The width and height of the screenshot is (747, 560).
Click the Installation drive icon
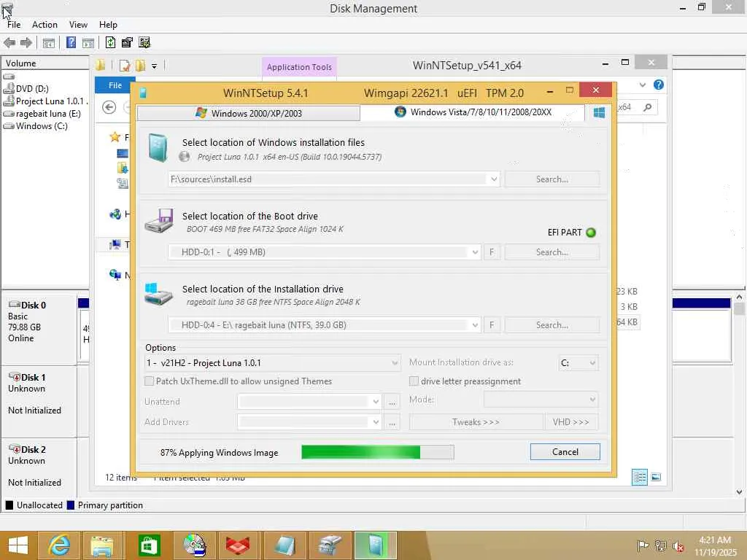point(158,295)
